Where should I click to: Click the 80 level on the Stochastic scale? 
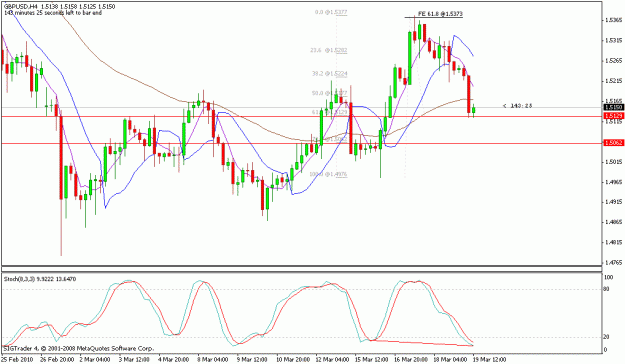(607, 289)
